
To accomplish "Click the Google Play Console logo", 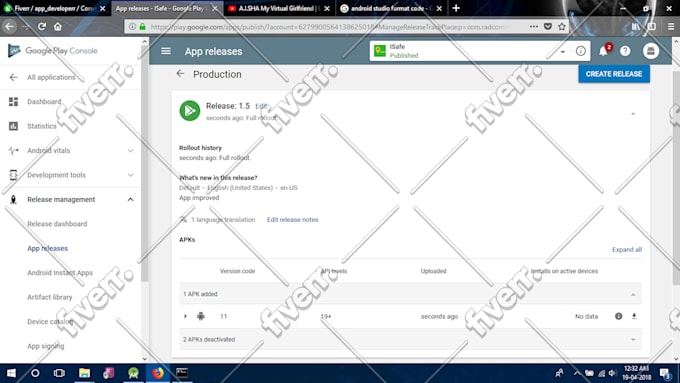I will click(53, 51).
